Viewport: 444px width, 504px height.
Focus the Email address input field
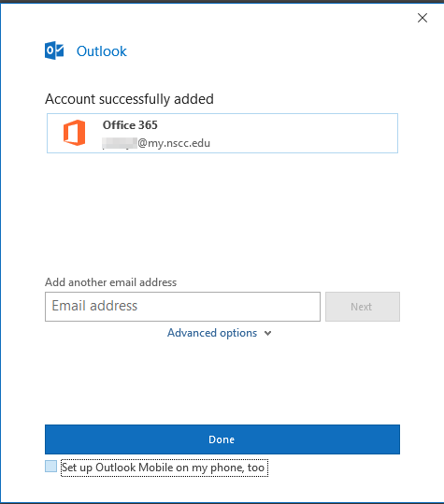point(182,307)
